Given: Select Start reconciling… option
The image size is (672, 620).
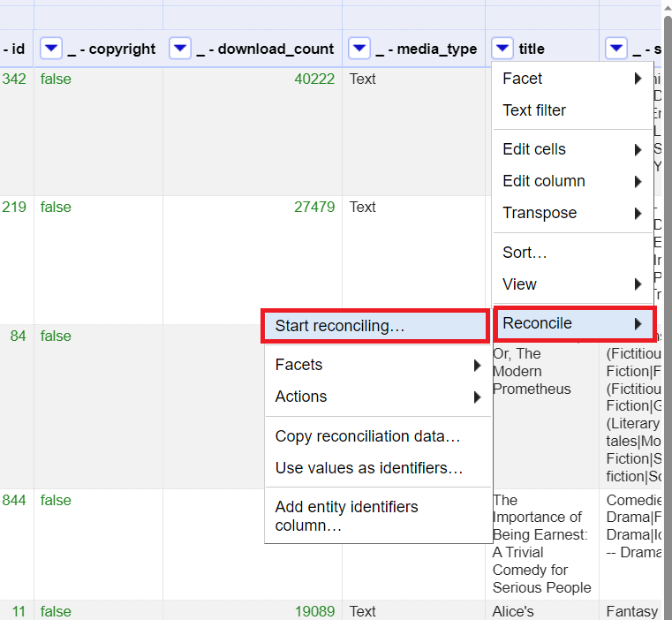Looking at the screenshot, I should [x=375, y=326].
